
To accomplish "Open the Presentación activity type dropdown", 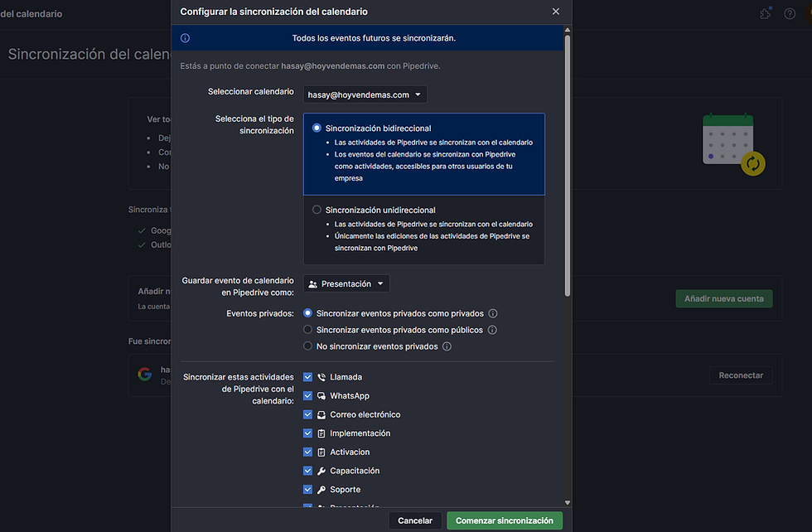I will 346,284.
